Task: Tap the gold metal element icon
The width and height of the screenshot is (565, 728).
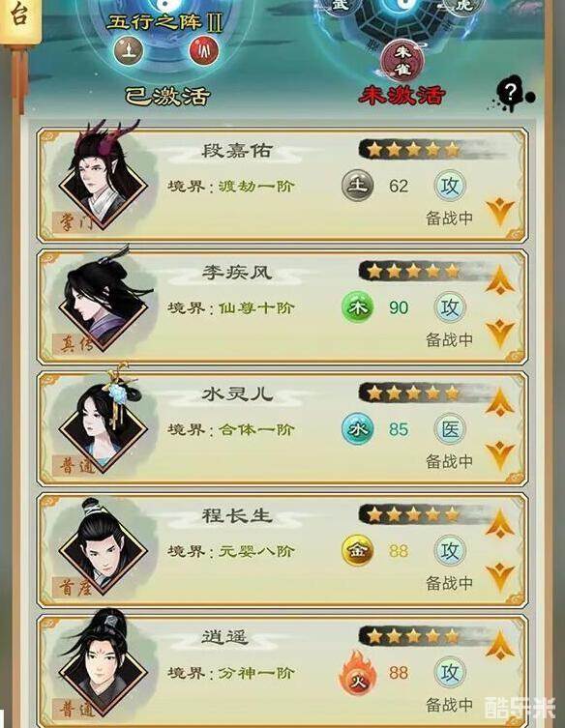Action: coord(357,551)
